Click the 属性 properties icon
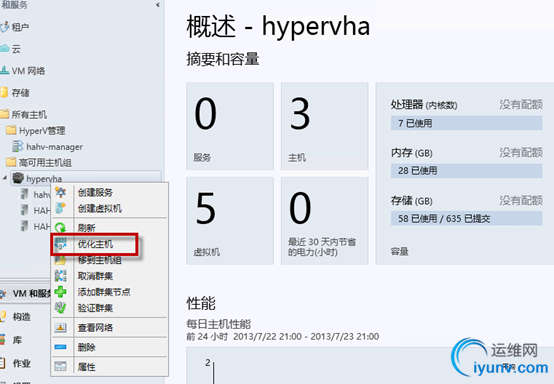Screen dimensions: 554x384 tap(60, 366)
